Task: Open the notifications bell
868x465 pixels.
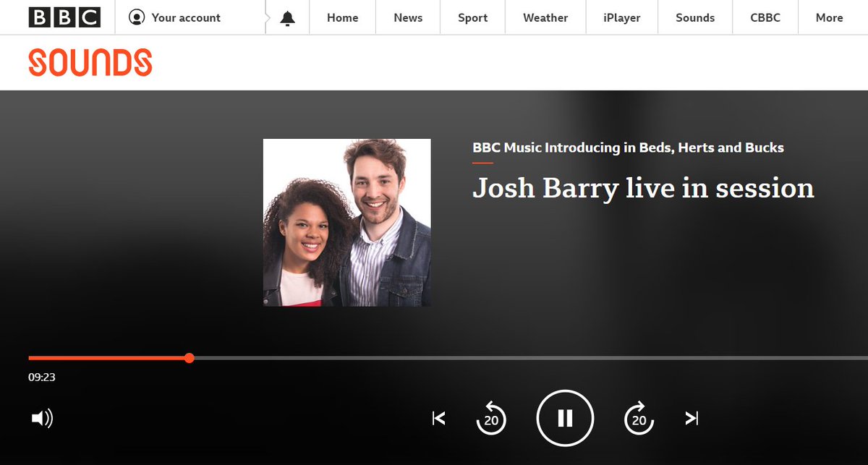Action: [x=288, y=18]
